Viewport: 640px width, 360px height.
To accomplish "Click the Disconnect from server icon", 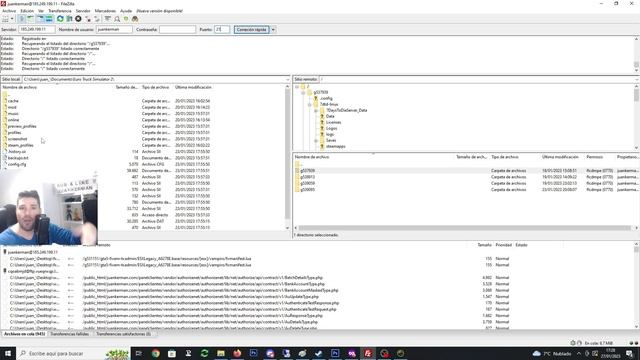I will [88, 19].
